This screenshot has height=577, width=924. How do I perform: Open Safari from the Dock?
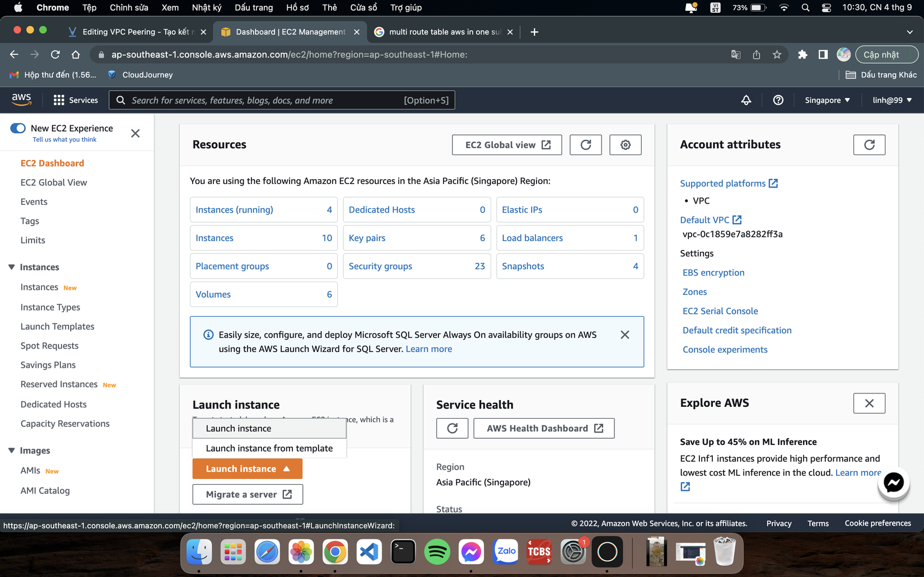click(267, 552)
